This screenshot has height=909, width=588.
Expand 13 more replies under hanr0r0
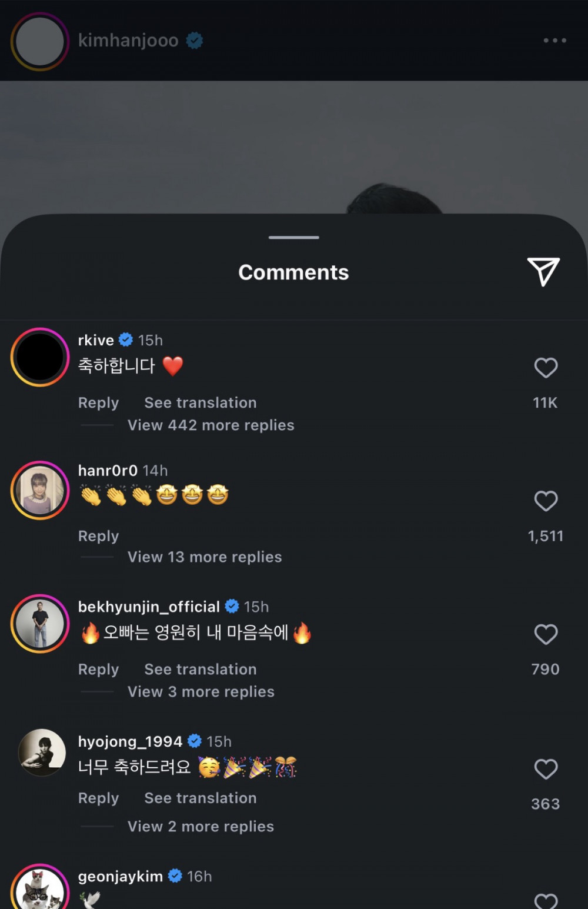pyautogui.click(x=205, y=557)
